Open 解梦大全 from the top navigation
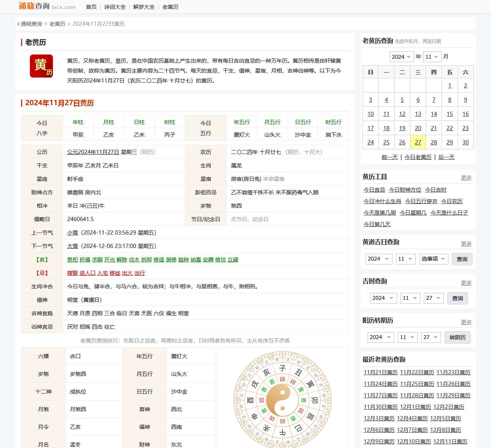Image resolution: width=491 pixels, height=448 pixels. [x=144, y=7]
